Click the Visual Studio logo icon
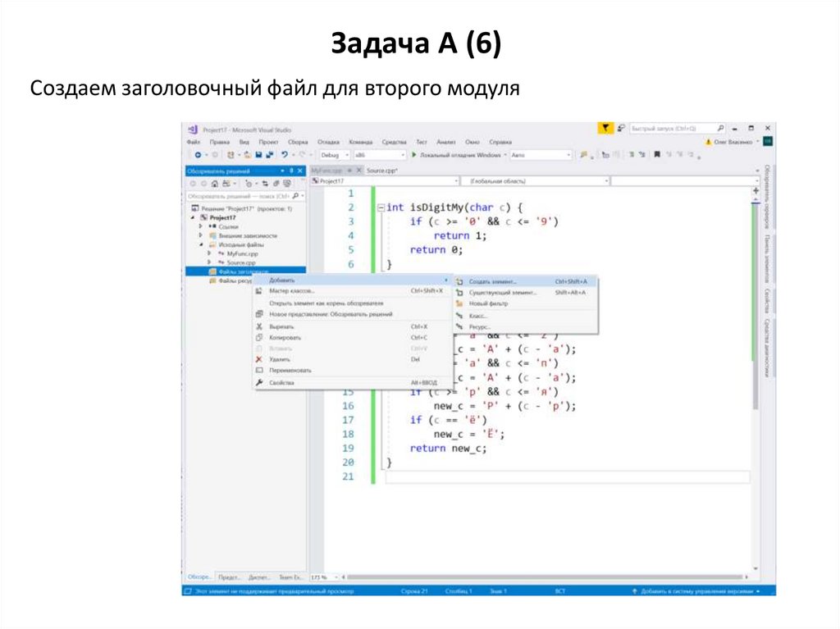This screenshot has height=629, width=840. click(x=193, y=130)
